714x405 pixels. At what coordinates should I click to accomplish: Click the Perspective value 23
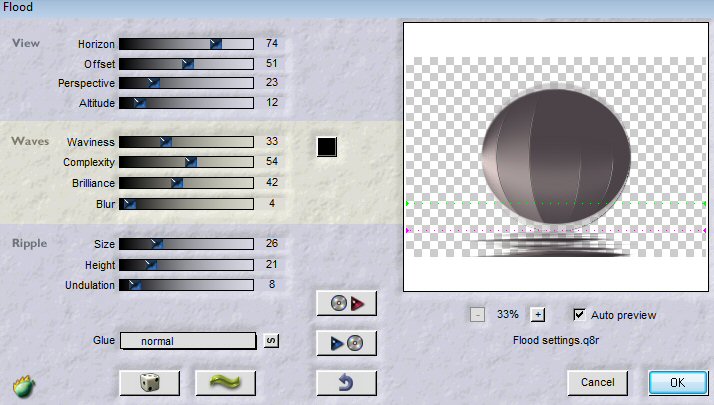272,82
